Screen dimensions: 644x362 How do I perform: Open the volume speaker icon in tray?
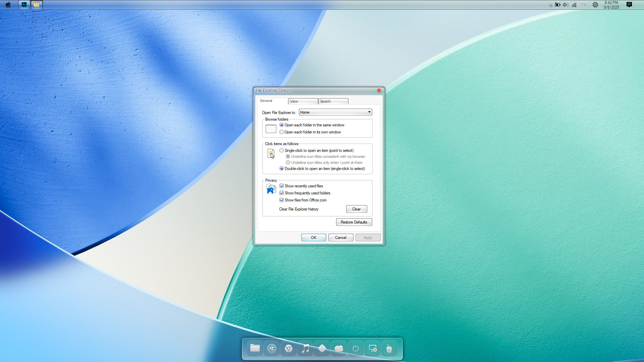click(x=566, y=5)
